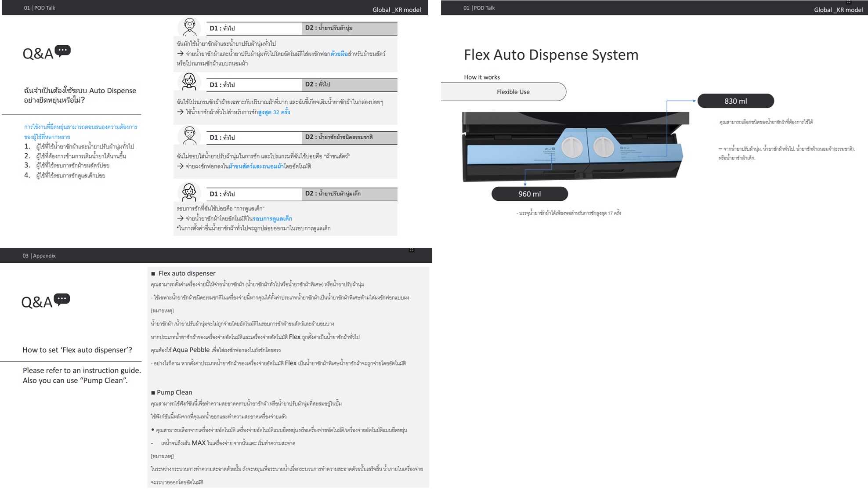
Task: Click list item '3. ผู้ใช้ที่ใช้รอบการซักผ้าขนสัตว์บ่อย'
Action: point(67,165)
